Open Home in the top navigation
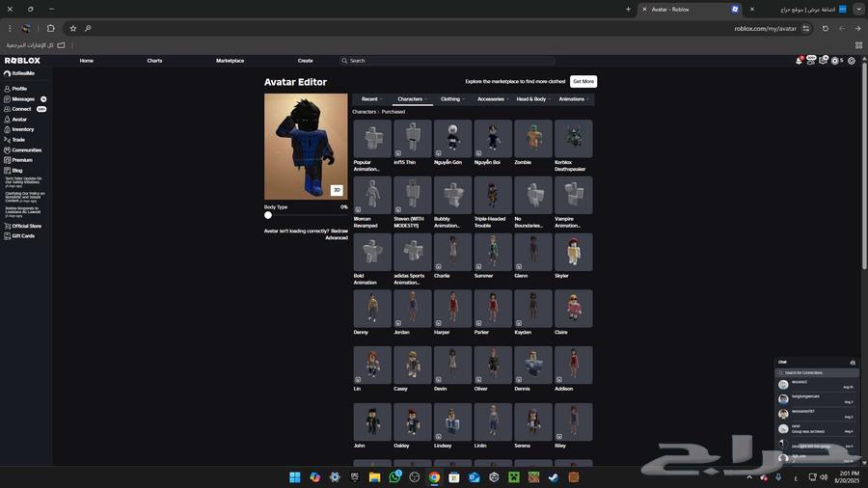 (x=87, y=61)
